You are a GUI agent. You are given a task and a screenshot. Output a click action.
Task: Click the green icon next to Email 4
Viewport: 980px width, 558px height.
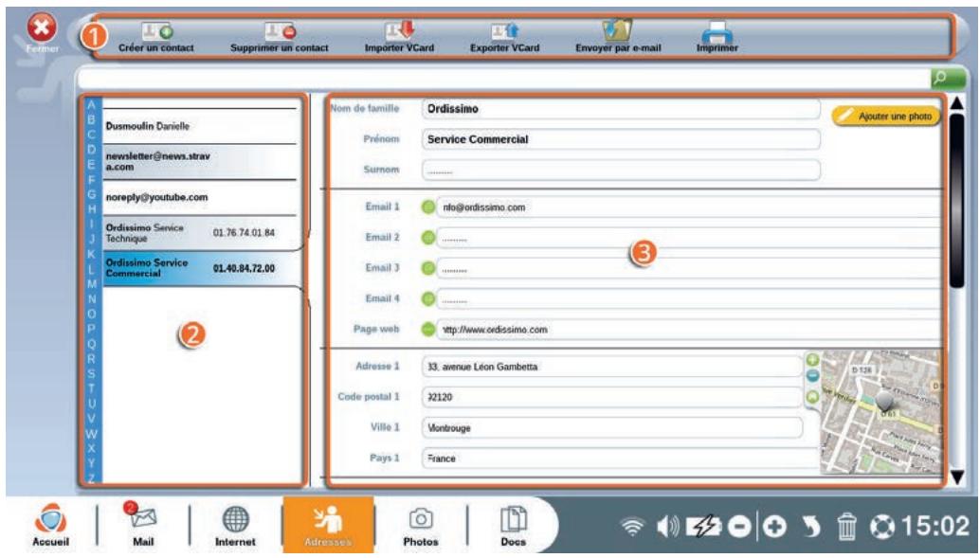click(x=428, y=298)
